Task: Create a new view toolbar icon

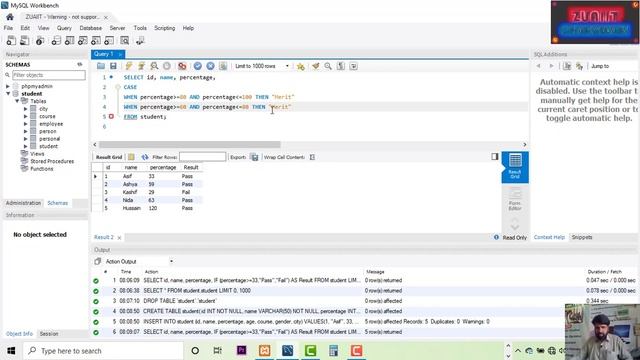Action: pos(83,40)
